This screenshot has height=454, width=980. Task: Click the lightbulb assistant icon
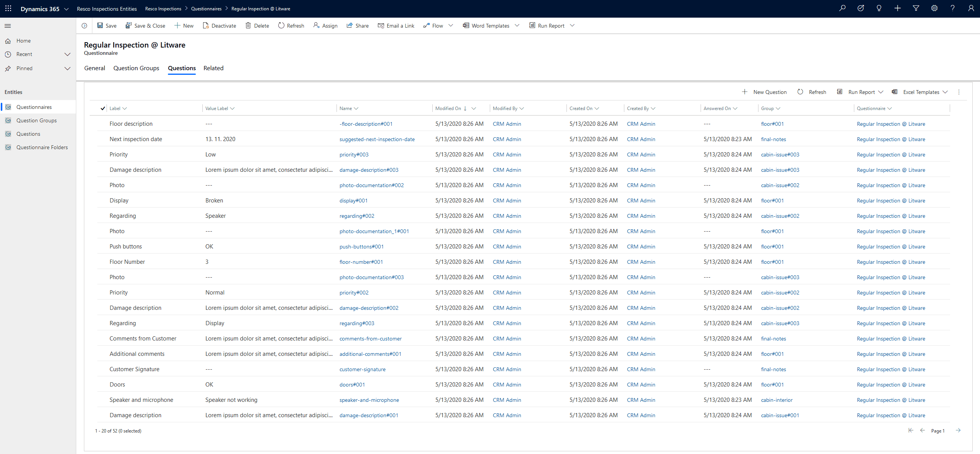click(x=879, y=8)
